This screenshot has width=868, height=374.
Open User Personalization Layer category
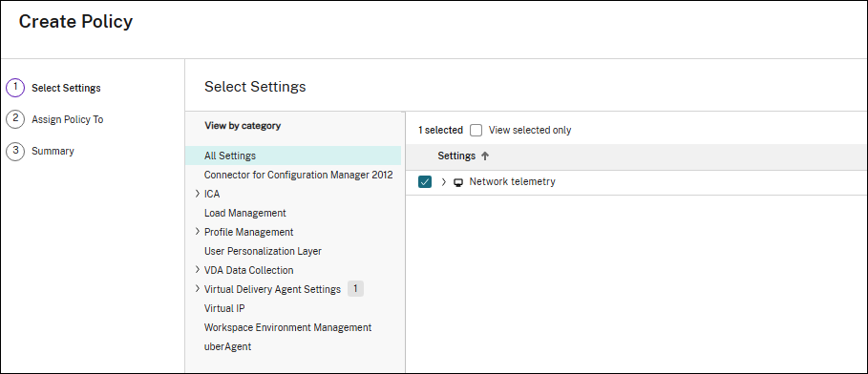point(263,251)
